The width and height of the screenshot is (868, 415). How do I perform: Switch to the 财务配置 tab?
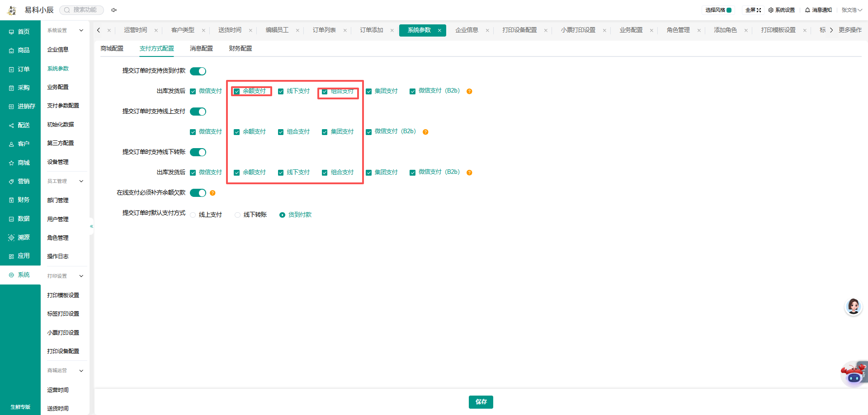[x=241, y=48]
